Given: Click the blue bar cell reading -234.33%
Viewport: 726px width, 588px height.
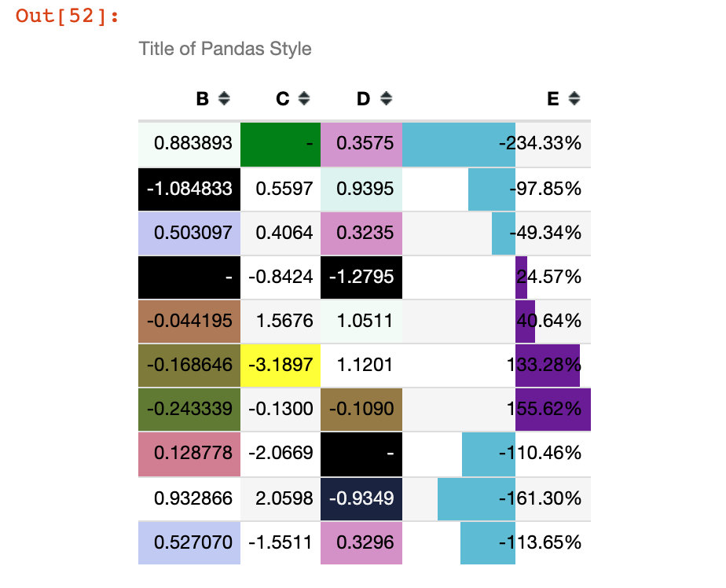Looking at the screenshot, I should coord(497,144).
